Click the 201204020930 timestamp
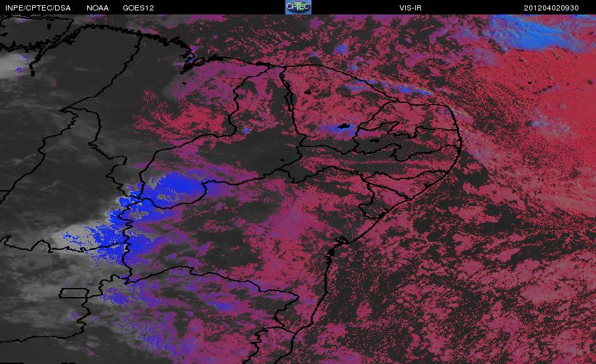 [551, 8]
